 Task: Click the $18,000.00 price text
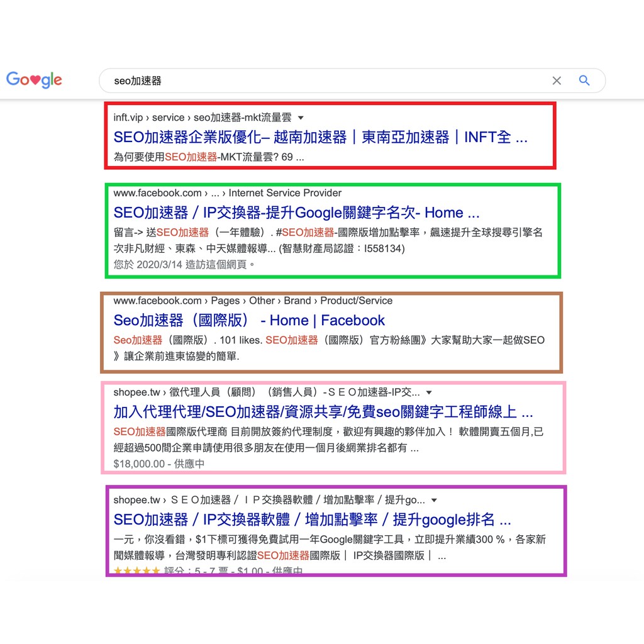click(139, 464)
